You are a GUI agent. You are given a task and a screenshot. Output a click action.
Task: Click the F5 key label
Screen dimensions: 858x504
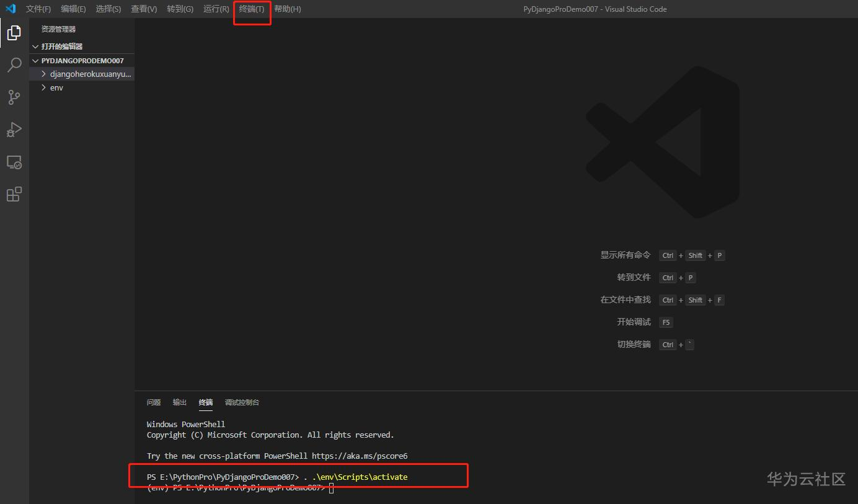(666, 322)
